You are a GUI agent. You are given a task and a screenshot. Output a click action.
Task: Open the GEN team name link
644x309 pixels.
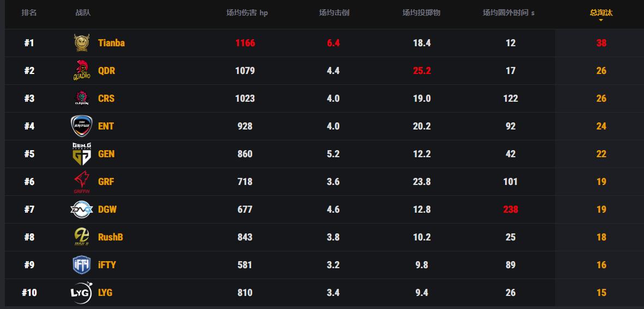coord(106,154)
